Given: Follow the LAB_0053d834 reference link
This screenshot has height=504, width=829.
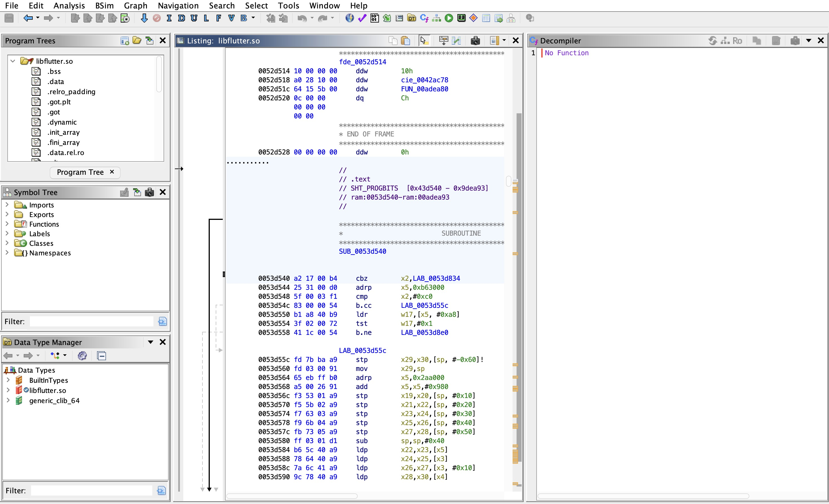Looking at the screenshot, I should [436, 278].
